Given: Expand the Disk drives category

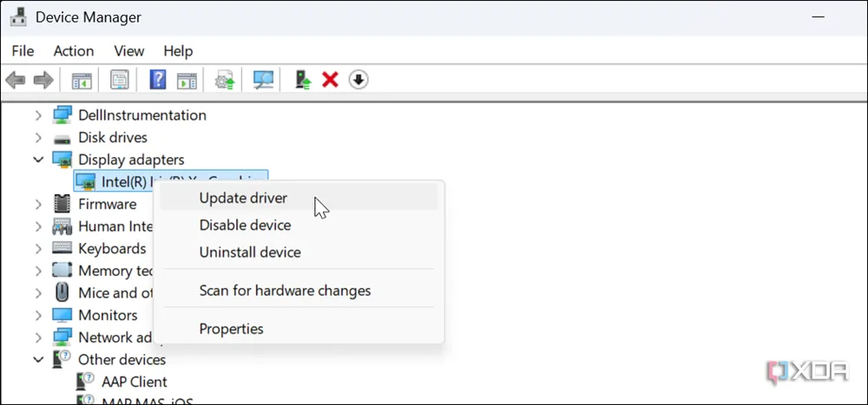Looking at the screenshot, I should tap(38, 138).
